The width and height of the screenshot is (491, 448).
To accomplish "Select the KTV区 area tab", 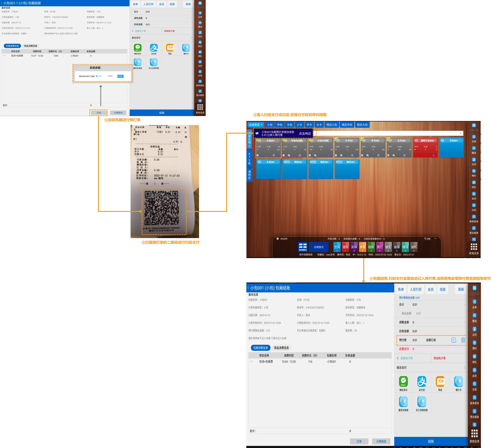I will point(249,158).
